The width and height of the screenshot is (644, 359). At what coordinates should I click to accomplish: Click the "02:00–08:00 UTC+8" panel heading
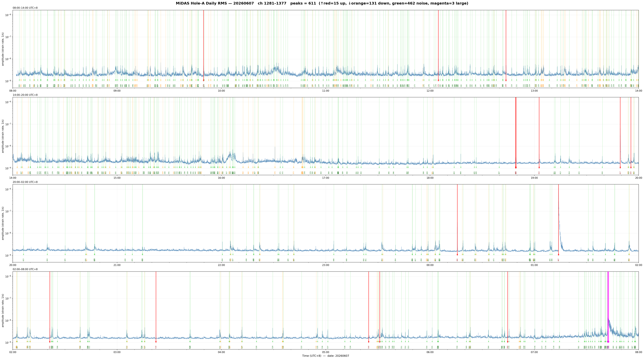pyautogui.click(x=25, y=269)
